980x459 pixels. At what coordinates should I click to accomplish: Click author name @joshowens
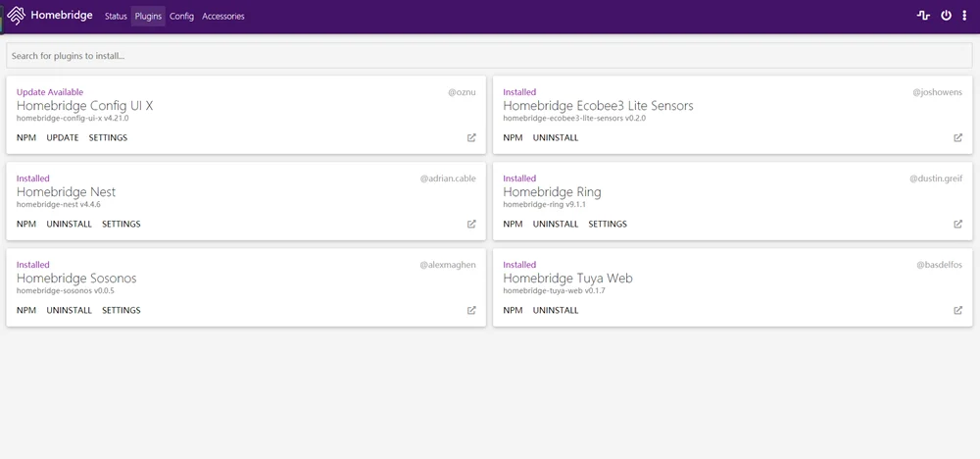(x=938, y=92)
